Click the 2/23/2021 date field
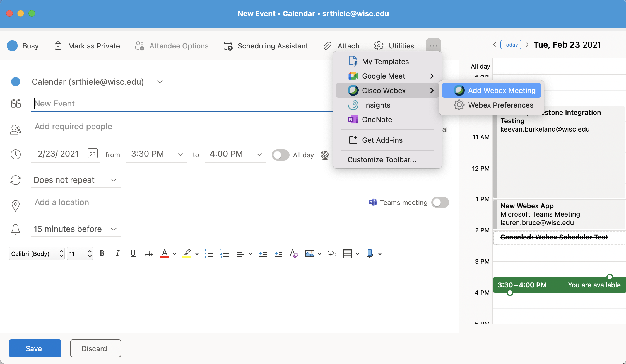The width and height of the screenshot is (626, 364). [58, 154]
